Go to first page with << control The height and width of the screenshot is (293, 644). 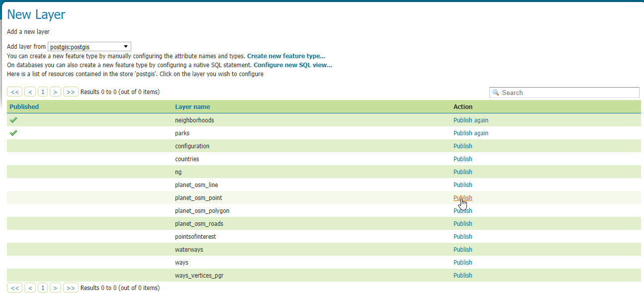14,92
